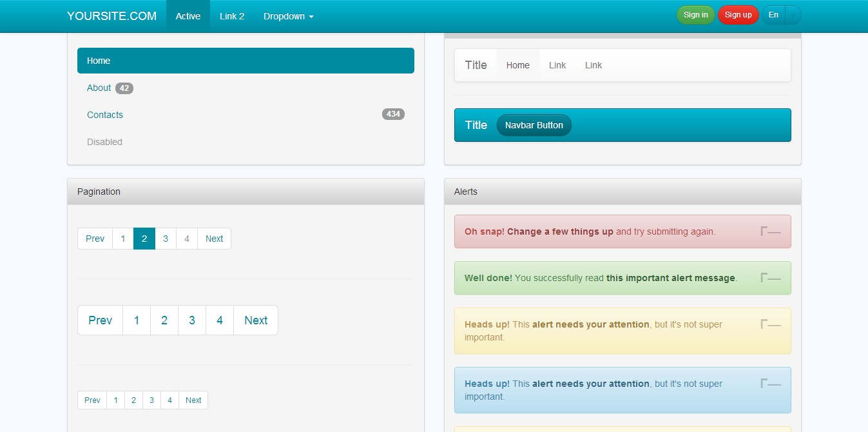Click the green Sign in button
The image size is (868, 432).
pyautogui.click(x=695, y=15)
